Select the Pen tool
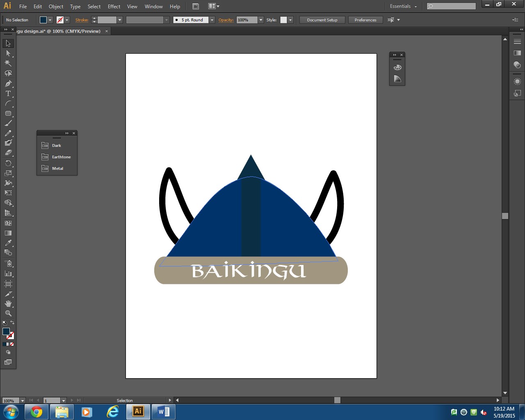The width and height of the screenshot is (525, 420). (x=8, y=84)
